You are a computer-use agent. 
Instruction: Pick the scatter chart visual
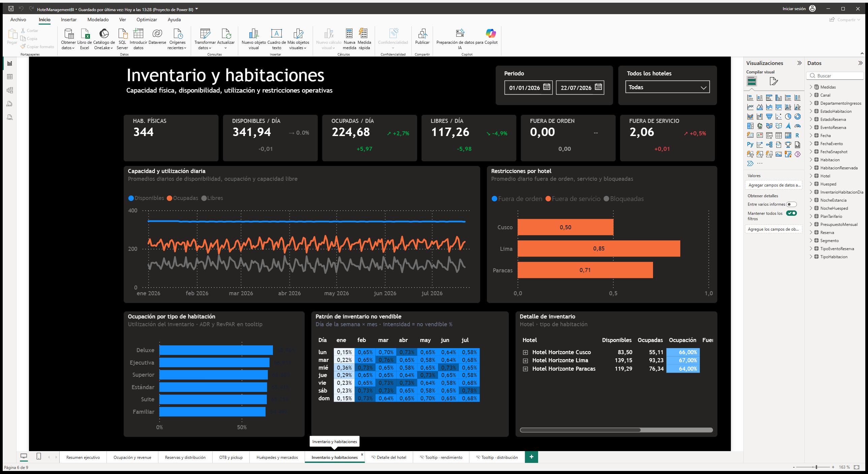(x=778, y=117)
